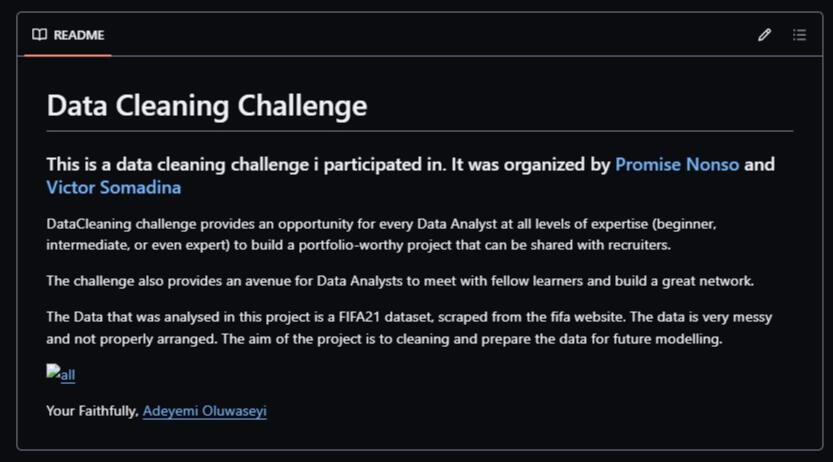Viewport: 833px width, 462px height.
Task: Click the paragraph starting 'The Data that was analysed'
Action: [409, 328]
